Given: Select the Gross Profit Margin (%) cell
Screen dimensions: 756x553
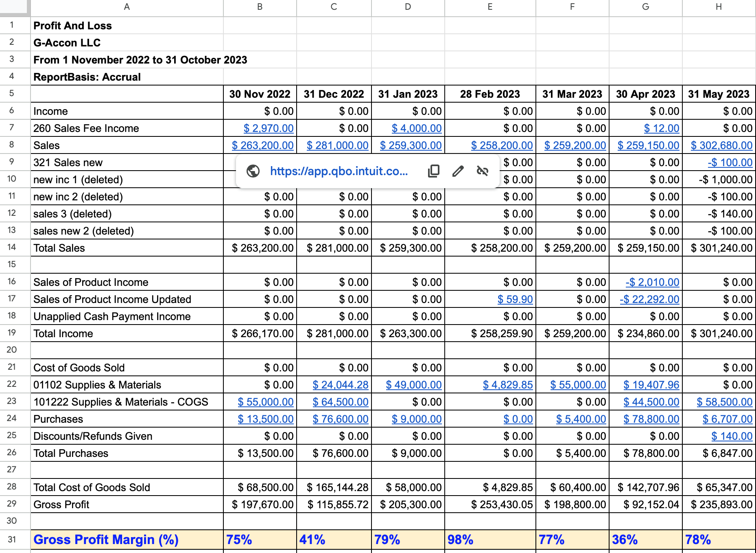Looking at the screenshot, I should click(x=127, y=540).
